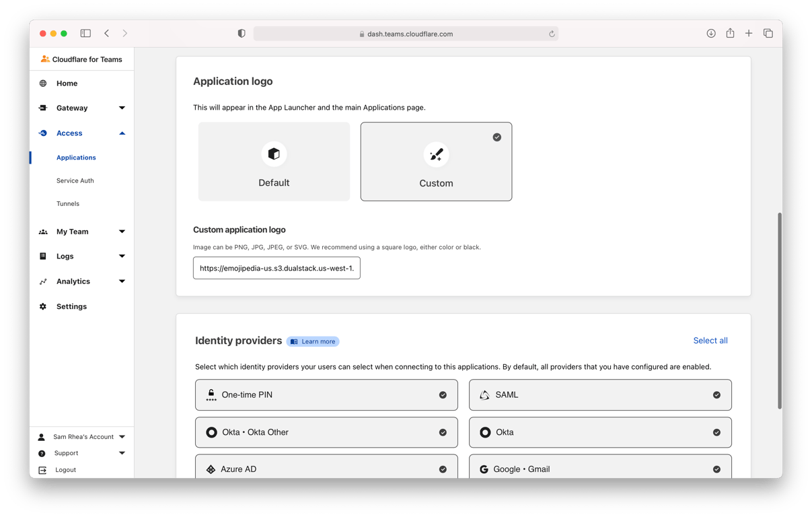Click the Okta ring icon
Screen dimensions: 812x517
pyautogui.click(x=485, y=432)
